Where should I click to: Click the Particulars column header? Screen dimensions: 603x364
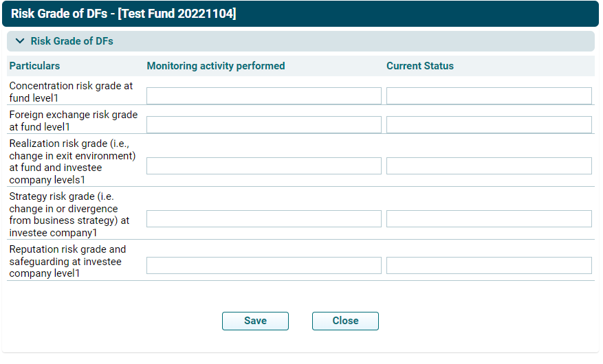pos(34,66)
